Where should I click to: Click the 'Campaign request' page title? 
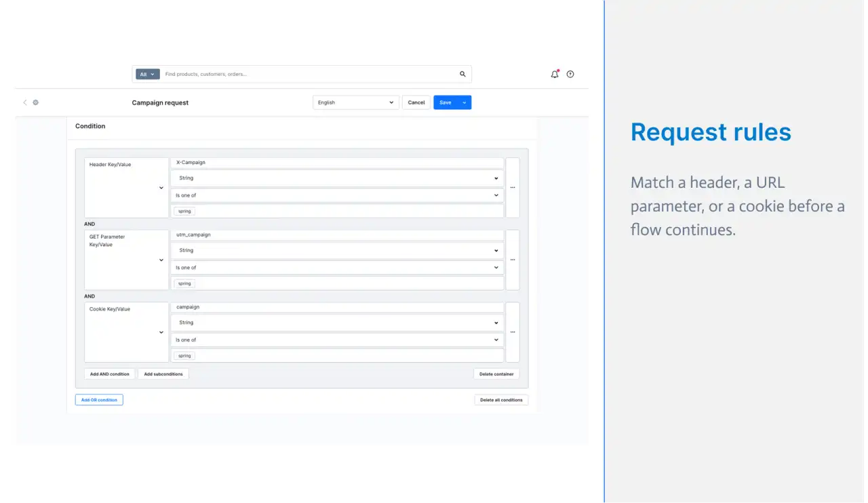[160, 103]
